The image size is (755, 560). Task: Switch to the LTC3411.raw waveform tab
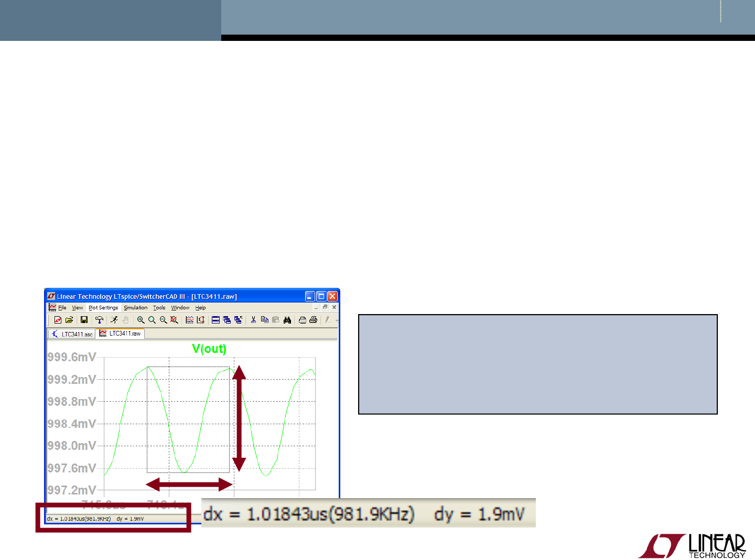(x=120, y=333)
